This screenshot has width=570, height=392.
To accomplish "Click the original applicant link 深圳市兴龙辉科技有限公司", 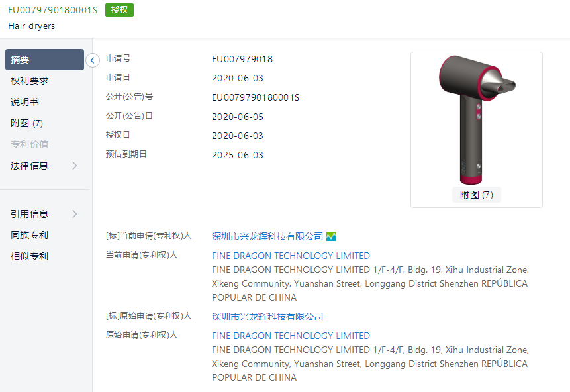I will tap(267, 317).
